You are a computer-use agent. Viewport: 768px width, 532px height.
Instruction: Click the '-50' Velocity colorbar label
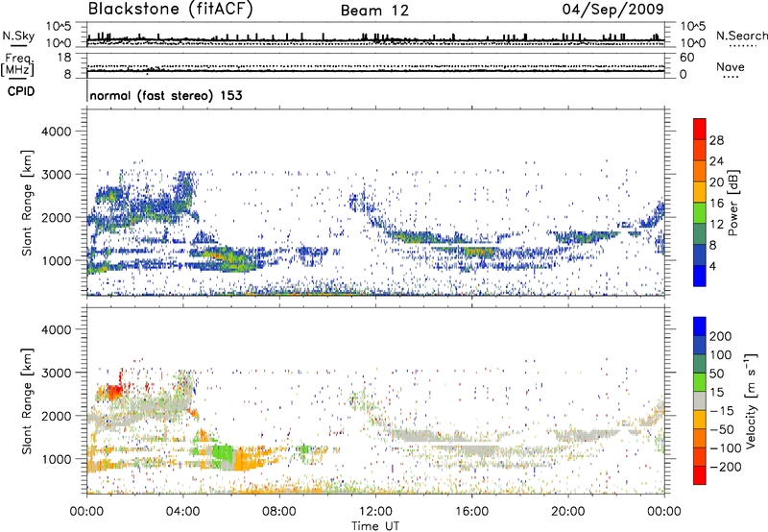[x=721, y=429]
